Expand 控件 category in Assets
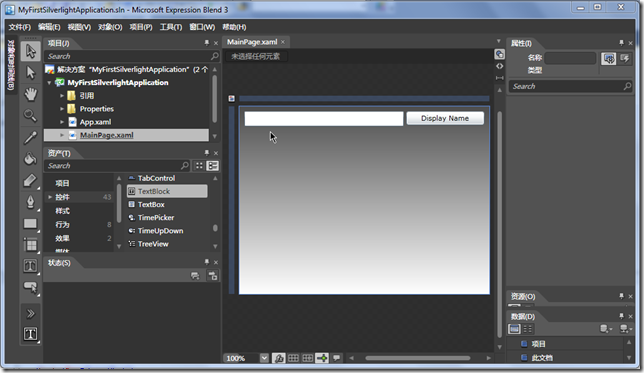 (x=50, y=197)
